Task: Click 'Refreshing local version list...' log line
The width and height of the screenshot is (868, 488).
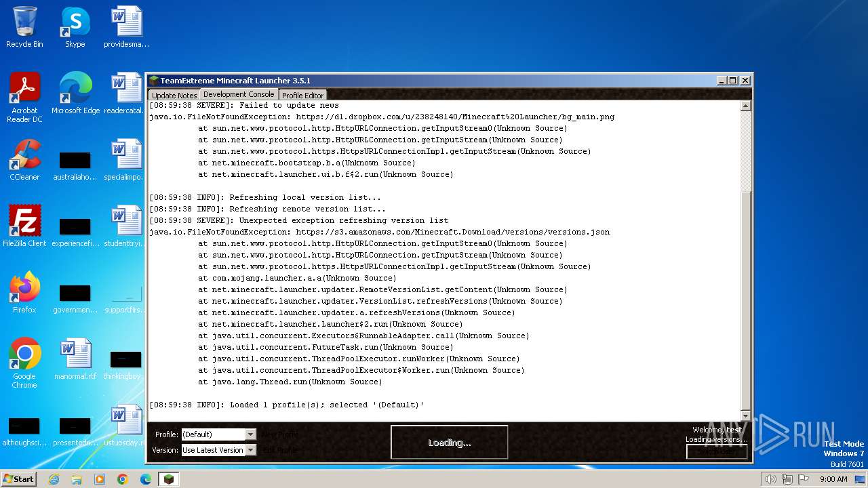Action: 265,197
